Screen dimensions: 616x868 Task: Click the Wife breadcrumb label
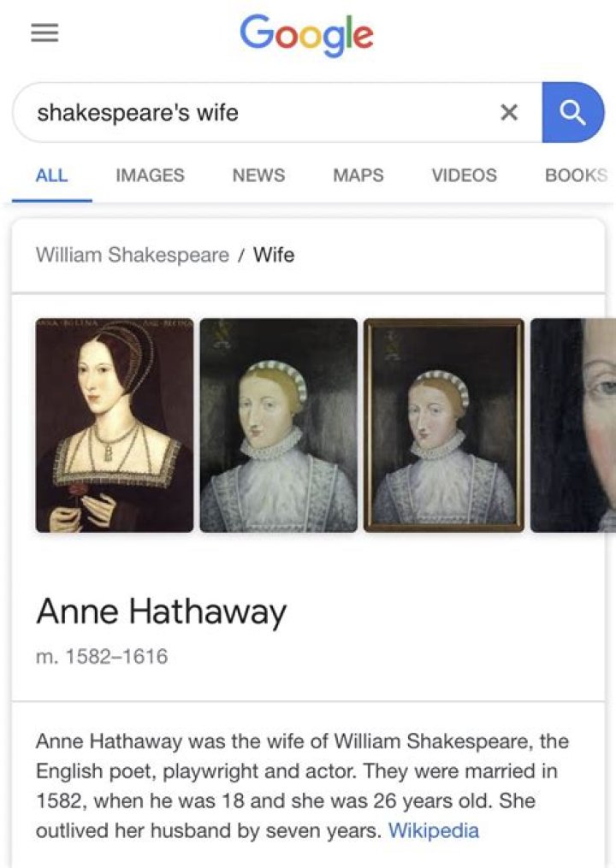(274, 255)
